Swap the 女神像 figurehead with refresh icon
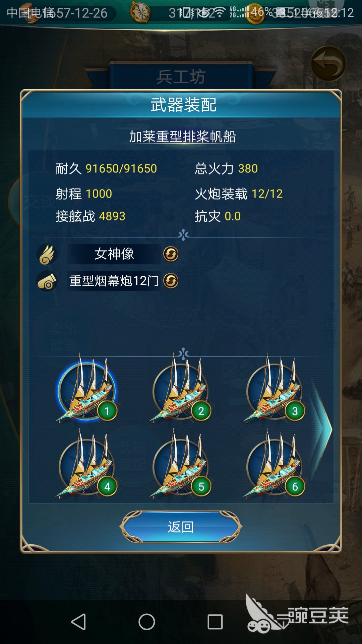The width and height of the screenshot is (362, 644). [x=171, y=254]
